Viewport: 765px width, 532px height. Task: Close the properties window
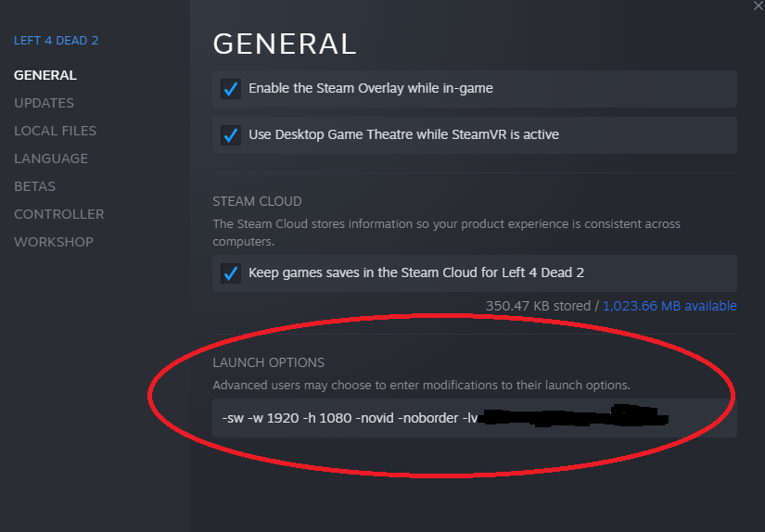tap(759, 6)
